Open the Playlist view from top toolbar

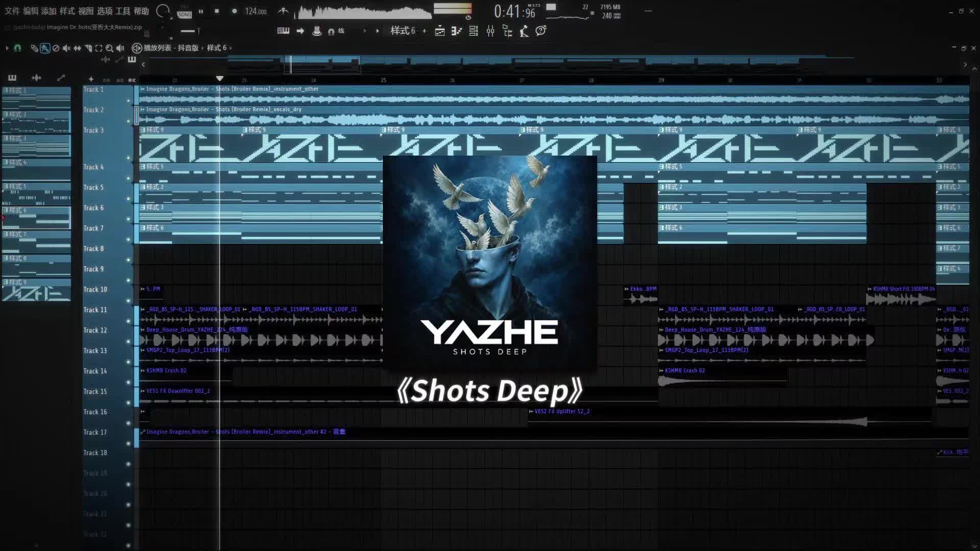point(440,31)
